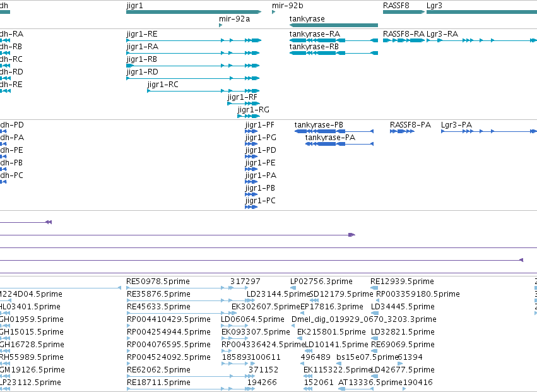
Task: Select the LD32821.5prime EST label
Action: click(x=403, y=333)
